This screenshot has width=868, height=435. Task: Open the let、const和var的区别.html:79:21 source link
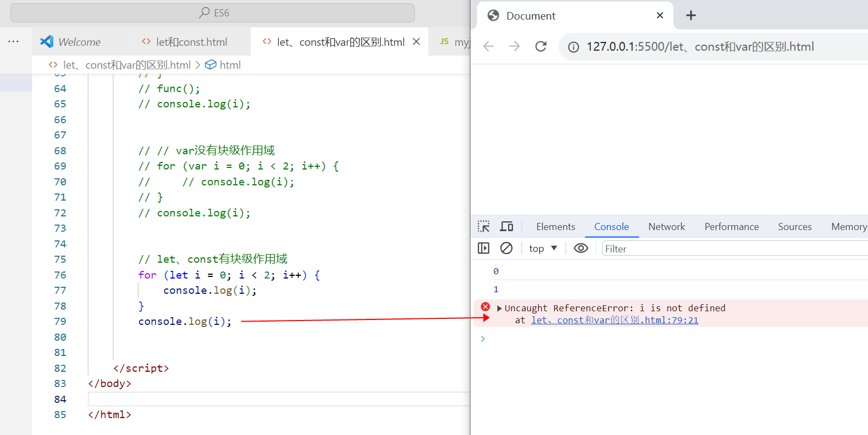pyautogui.click(x=615, y=320)
